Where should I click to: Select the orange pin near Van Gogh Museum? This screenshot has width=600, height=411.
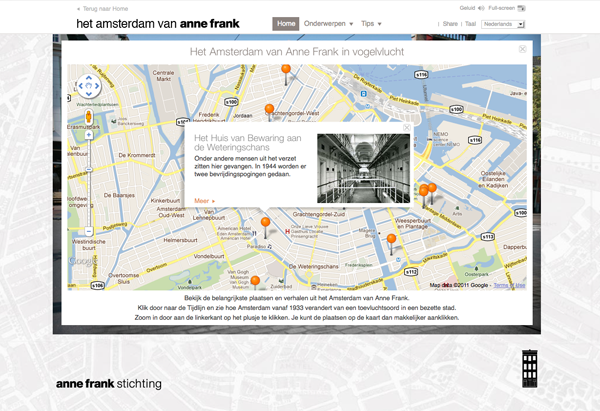point(255,282)
